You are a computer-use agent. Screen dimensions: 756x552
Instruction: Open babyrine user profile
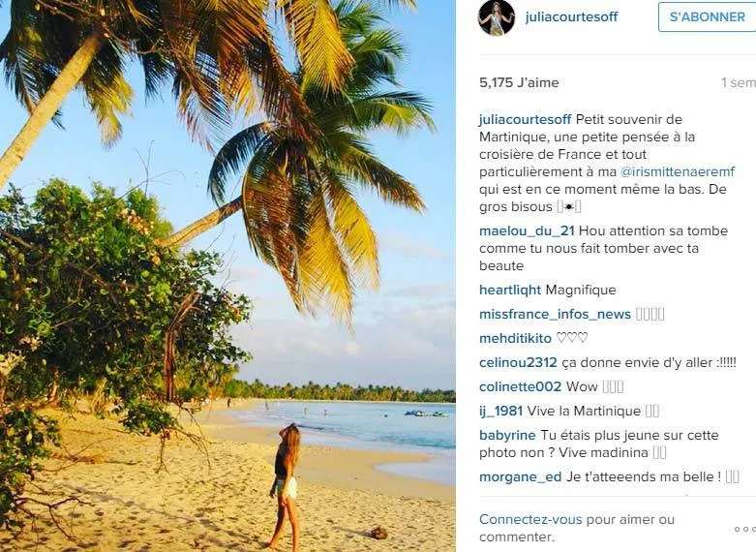point(507,435)
